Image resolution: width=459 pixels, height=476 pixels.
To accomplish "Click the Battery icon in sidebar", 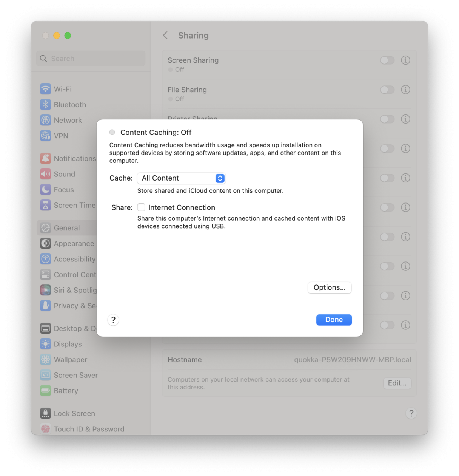I will click(45, 391).
